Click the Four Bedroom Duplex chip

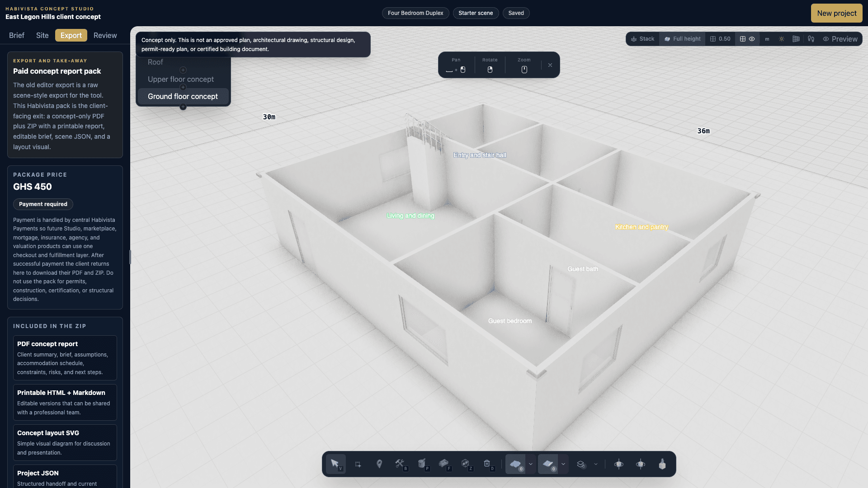pyautogui.click(x=415, y=13)
